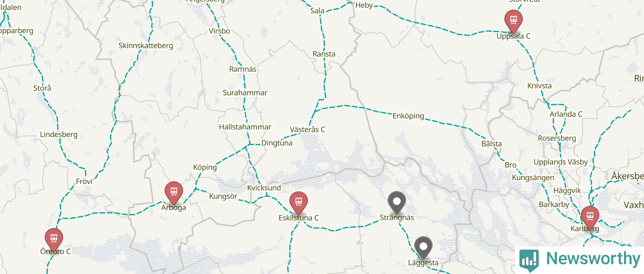This screenshot has width=644, height=274.
Task: Select the Köping town label
Action: (x=205, y=167)
